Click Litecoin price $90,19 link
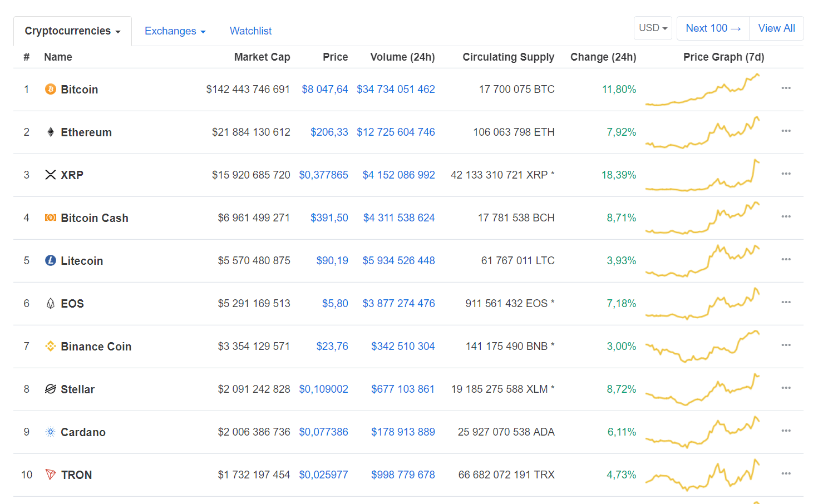The height and width of the screenshot is (504, 818). point(332,261)
